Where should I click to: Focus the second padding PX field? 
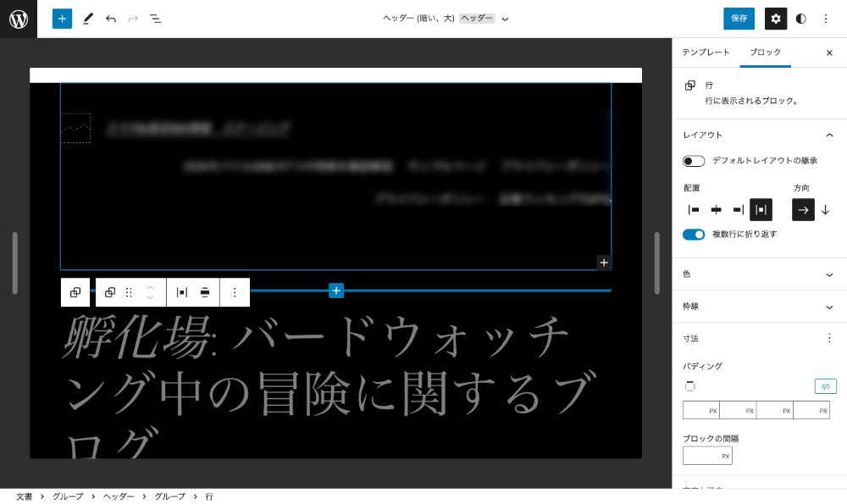coord(738,411)
